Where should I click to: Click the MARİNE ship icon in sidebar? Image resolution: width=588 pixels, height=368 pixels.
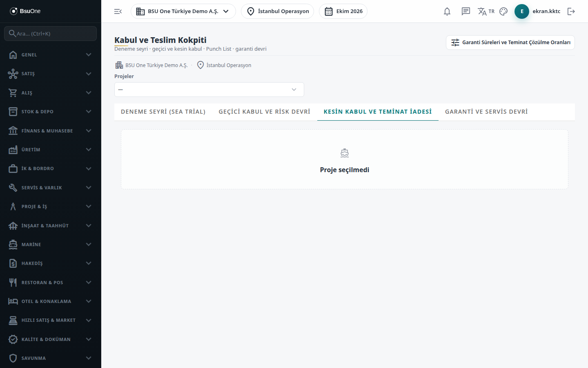click(x=13, y=245)
